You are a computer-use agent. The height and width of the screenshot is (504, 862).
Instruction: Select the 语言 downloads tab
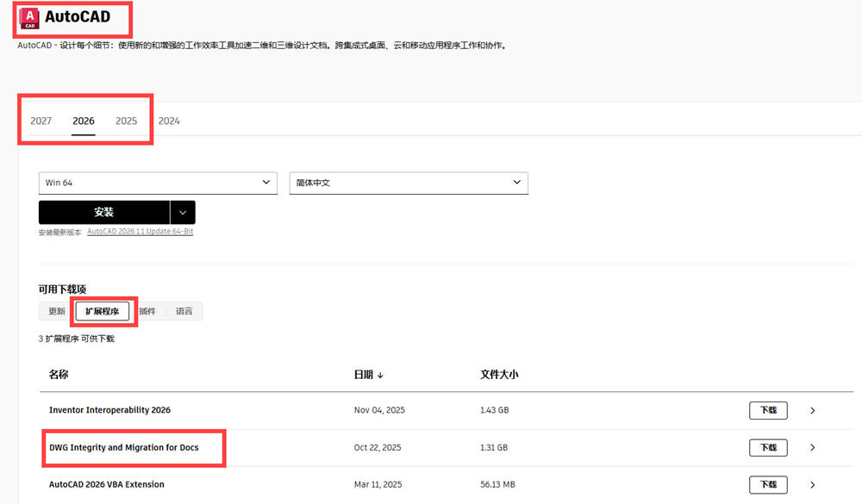click(x=184, y=311)
